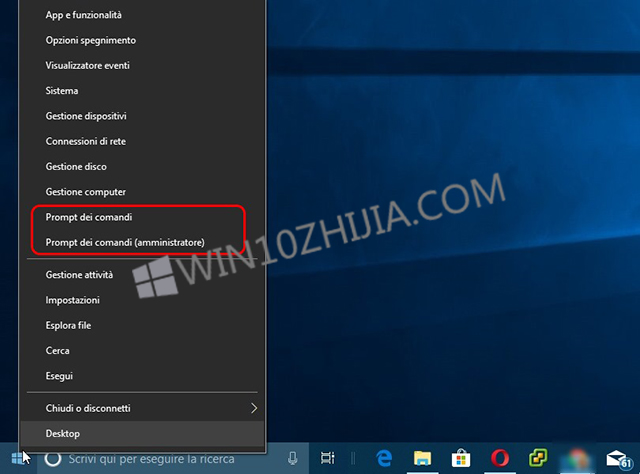Open 'Visualizzatore eventi'
The width and height of the screenshot is (640, 474).
pyautogui.click(x=142, y=66)
